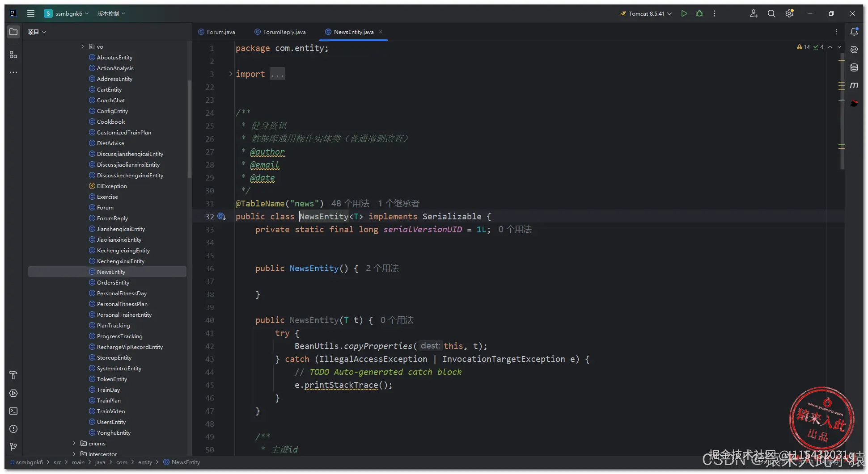Open Search Everywhere magnifier icon
This screenshot has height=474, width=868.
[x=771, y=13]
